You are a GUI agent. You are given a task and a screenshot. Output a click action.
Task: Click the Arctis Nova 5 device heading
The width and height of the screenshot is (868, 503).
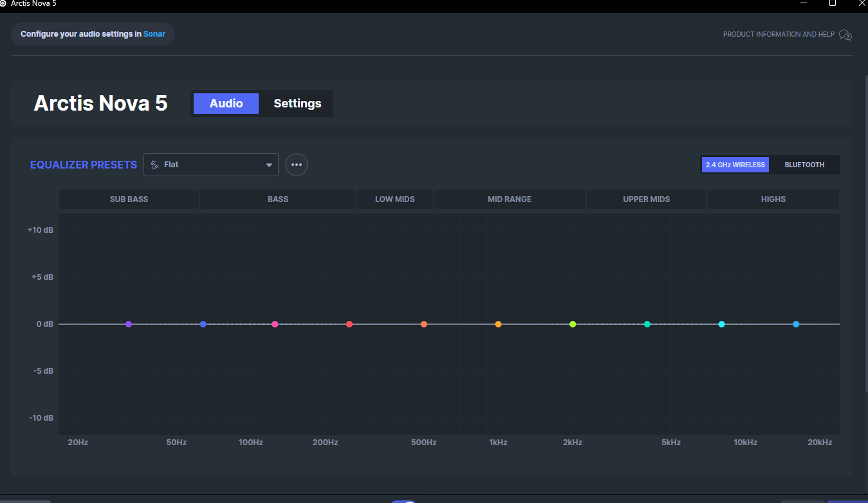tap(100, 104)
